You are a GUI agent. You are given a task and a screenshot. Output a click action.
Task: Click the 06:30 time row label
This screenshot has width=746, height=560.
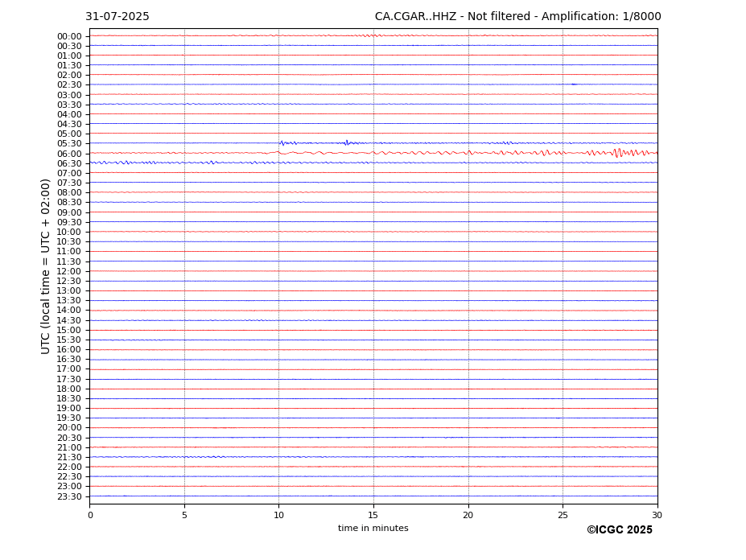pos(69,163)
